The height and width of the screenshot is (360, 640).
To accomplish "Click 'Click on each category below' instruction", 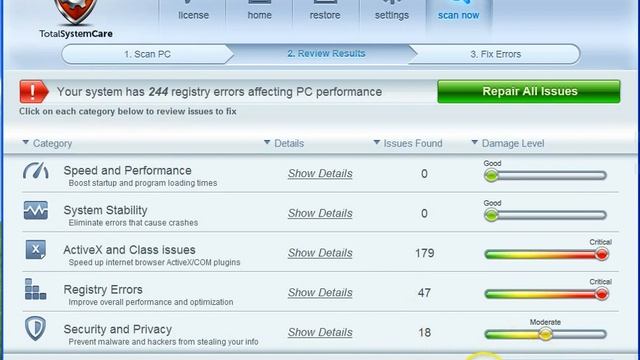I will pyautogui.click(x=128, y=111).
